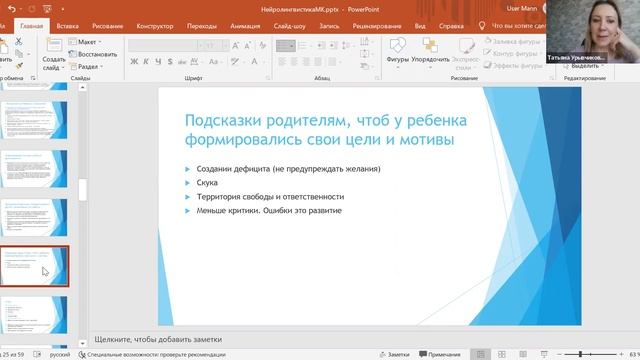Decrease font size with the smaller A
Image resolution: width=640 pixels, height=360 pixels.
point(247,45)
